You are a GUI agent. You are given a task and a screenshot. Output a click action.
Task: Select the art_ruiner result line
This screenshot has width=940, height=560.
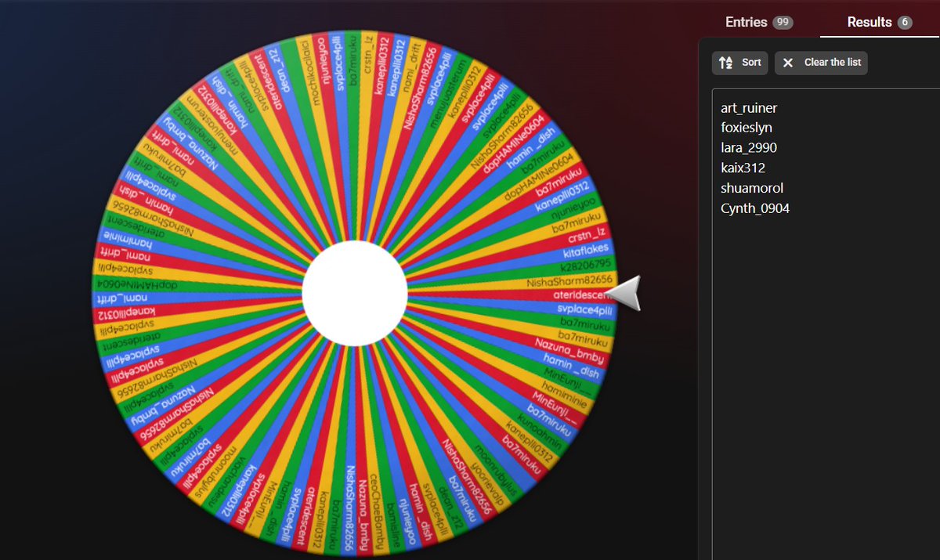click(x=749, y=107)
